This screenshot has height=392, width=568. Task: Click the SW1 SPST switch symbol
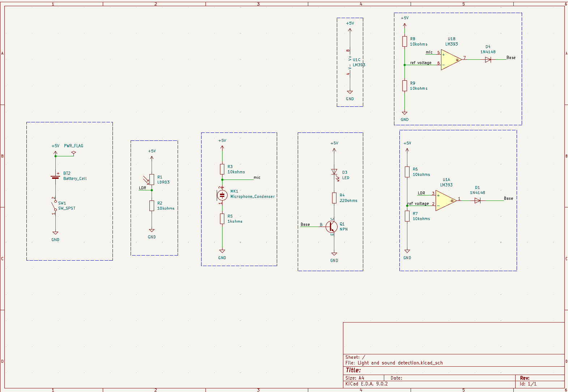point(55,206)
